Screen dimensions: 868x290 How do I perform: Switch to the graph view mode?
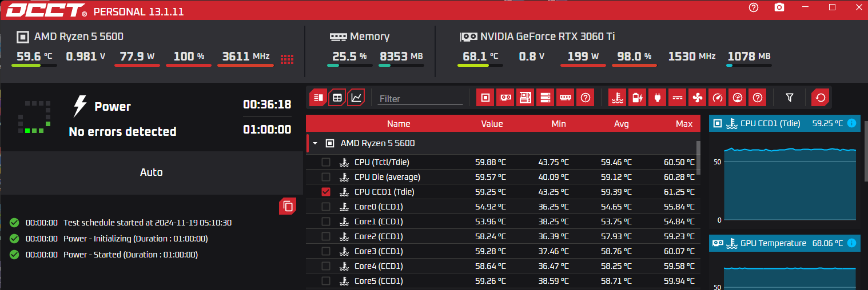tap(356, 98)
